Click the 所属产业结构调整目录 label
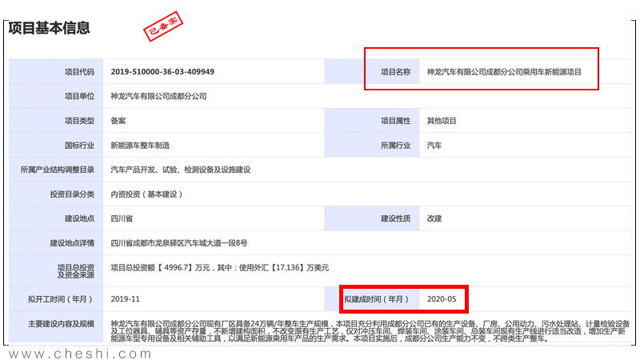Image resolution: width=640 pixels, height=364 pixels. [x=57, y=170]
